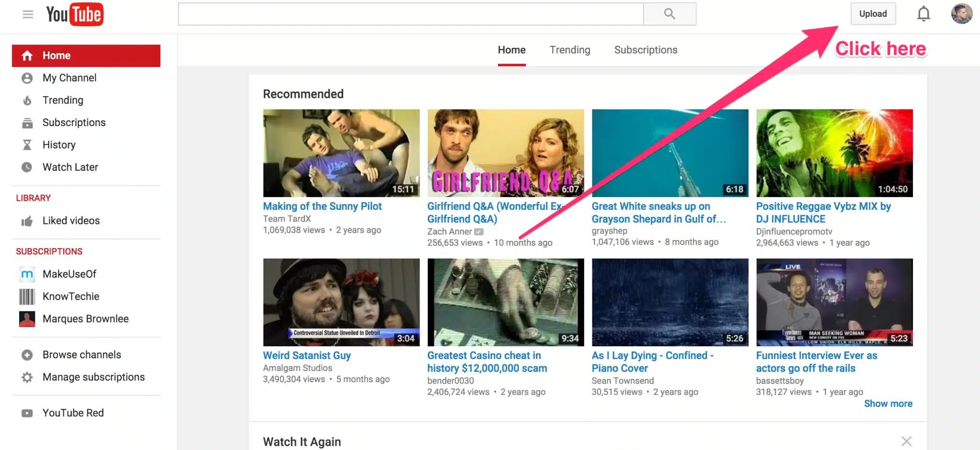This screenshot has height=450, width=980.
Task: Open the Making of the Sunny Pilot video
Action: pyautogui.click(x=322, y=206)
